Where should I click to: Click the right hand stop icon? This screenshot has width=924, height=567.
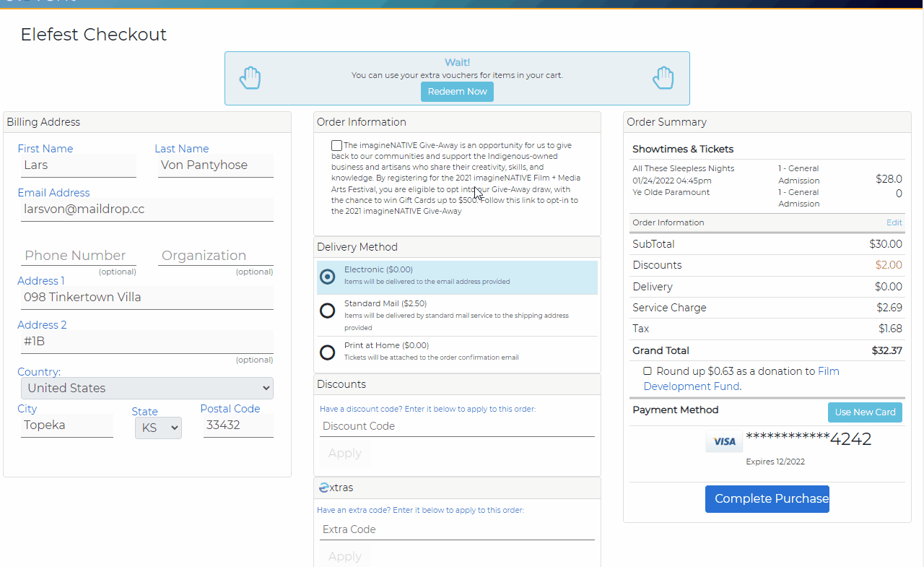(x=663, y=78)
